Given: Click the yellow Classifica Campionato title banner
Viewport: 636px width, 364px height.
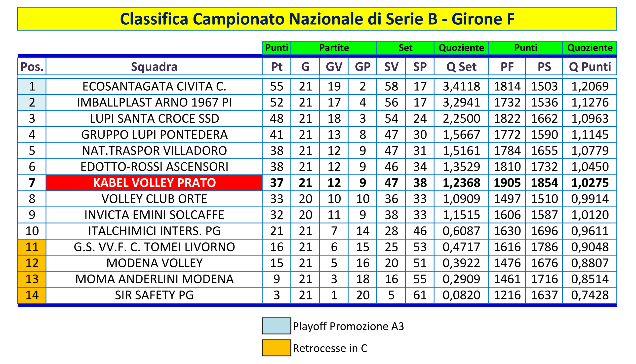Looking at the screenshot, I should (x=317, y=19).
